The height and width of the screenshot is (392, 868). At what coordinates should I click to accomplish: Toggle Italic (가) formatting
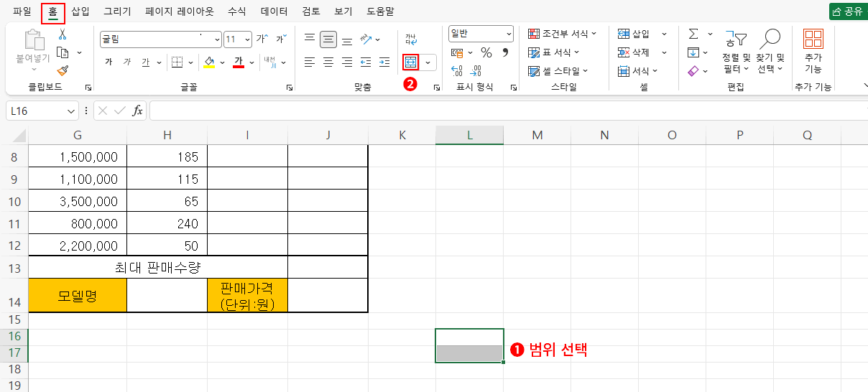coord(127,62)
